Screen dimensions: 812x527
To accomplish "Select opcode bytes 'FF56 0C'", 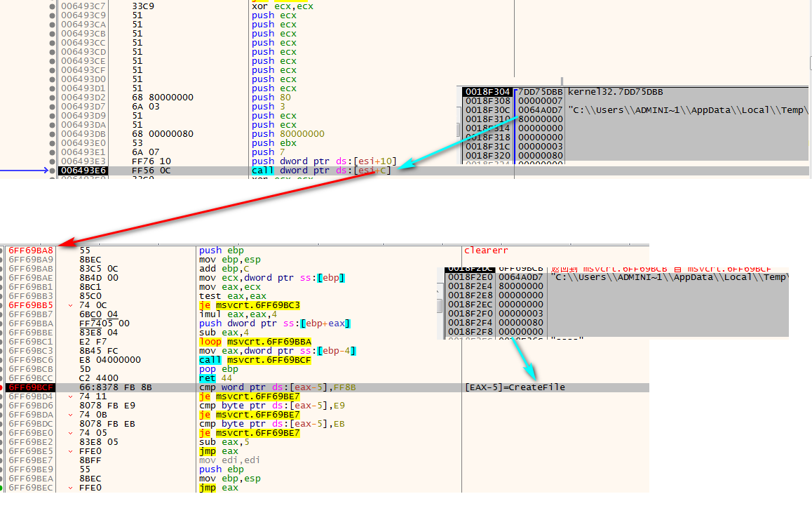I will point(151,171).
